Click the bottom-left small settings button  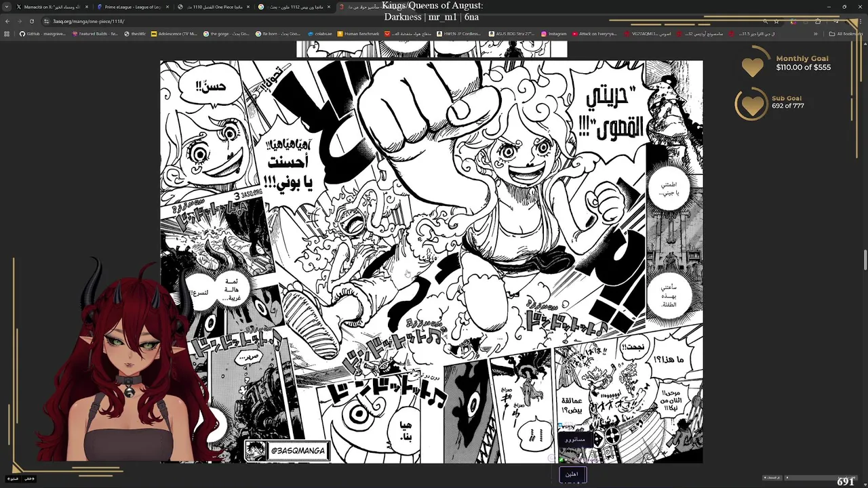click(13, 479)
